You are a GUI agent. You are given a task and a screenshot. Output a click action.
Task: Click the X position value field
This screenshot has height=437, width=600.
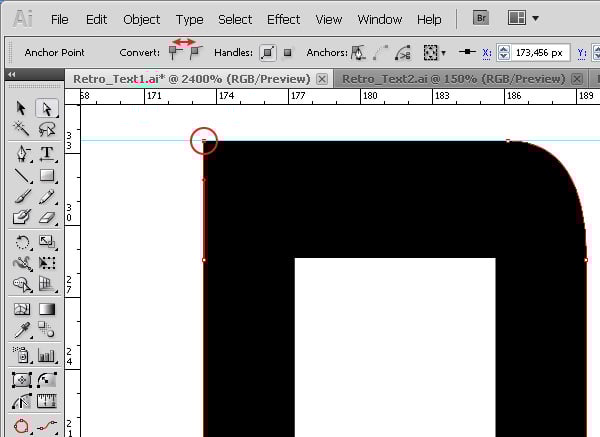point(540,52)
